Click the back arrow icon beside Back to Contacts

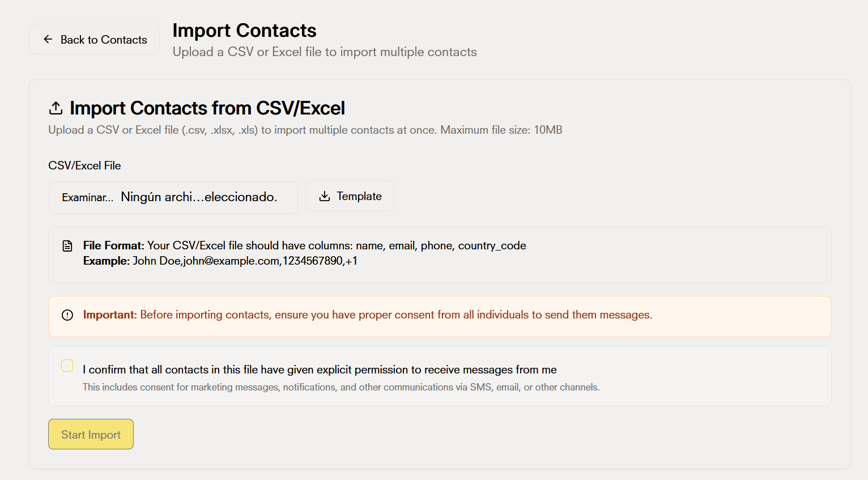48,39
